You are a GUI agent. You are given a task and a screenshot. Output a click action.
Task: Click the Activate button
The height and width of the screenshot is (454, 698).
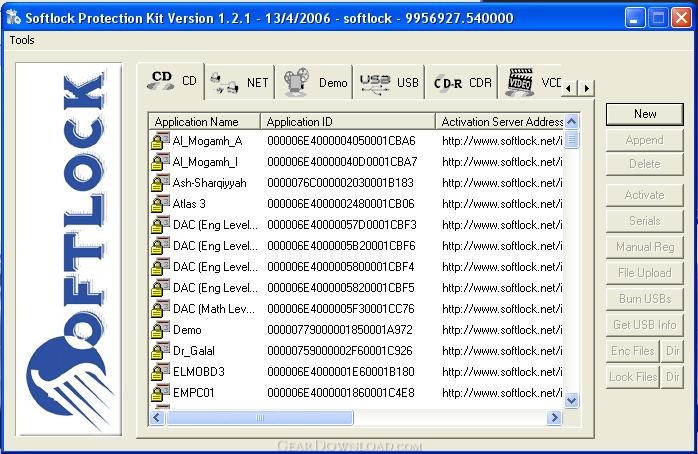[x=645, y=195]
